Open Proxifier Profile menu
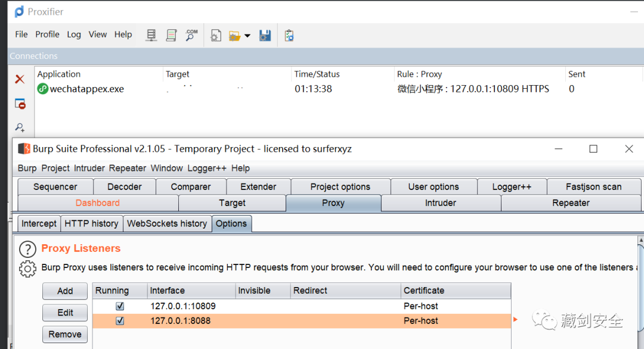This screenshot has width=644, height=349. tap(47, 35)
